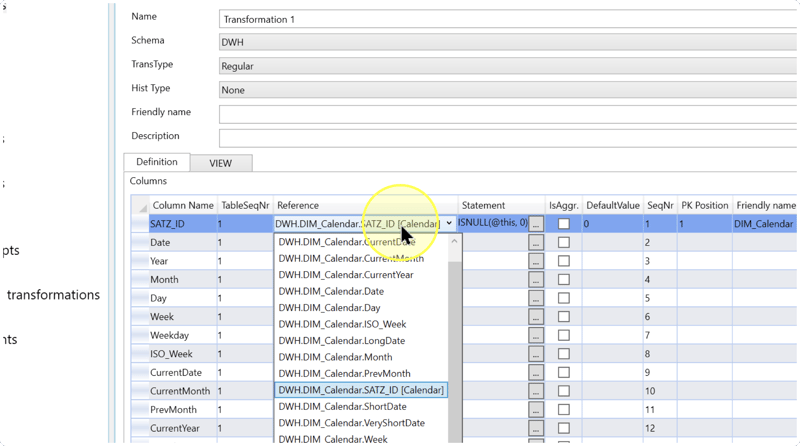The image size is (800, 446).
Task: Choose DWH.DIM_Calendar.SATZ_ID [Calendar] in dropdown list
Action: 361,390
